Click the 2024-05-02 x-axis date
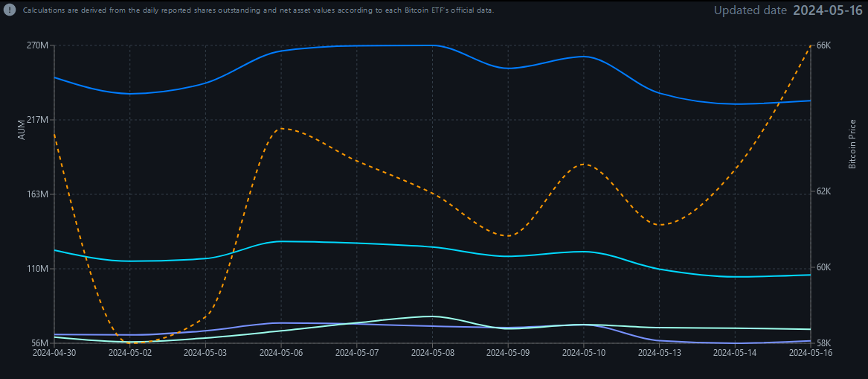 [129, 352]
